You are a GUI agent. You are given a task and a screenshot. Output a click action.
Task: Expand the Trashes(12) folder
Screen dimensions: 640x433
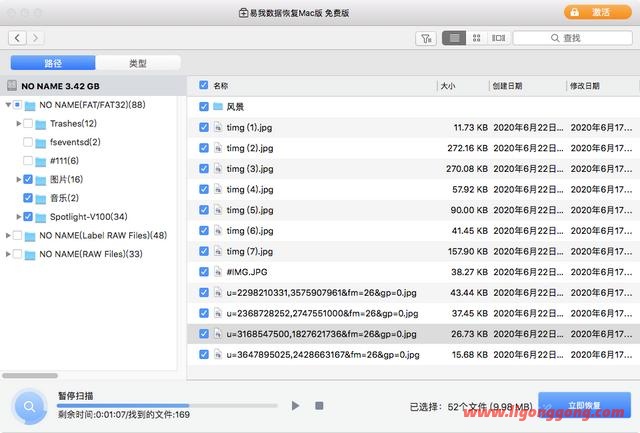(x=18, y=123)
